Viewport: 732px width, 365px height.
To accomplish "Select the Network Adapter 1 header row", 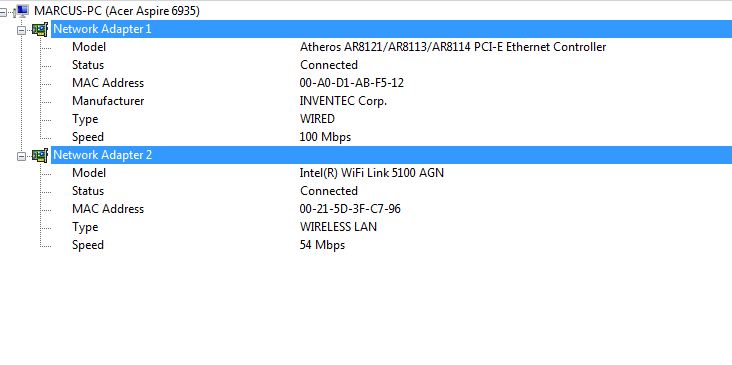I will 391,29.
